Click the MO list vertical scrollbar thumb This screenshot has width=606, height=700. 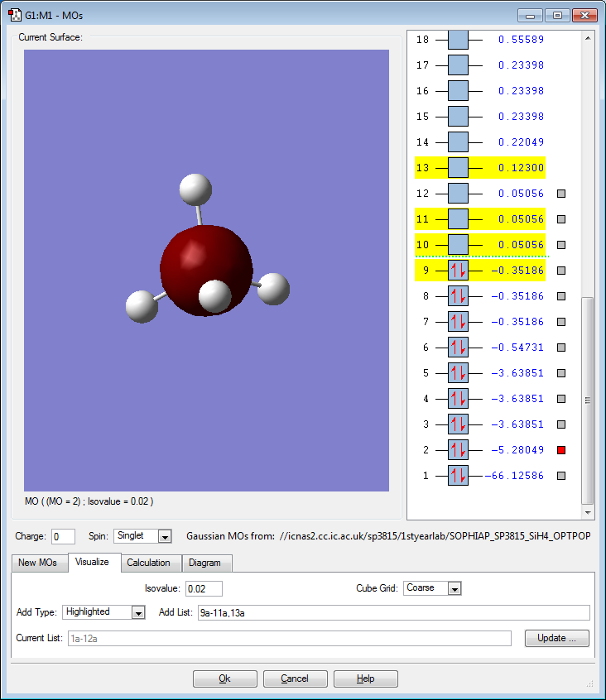[x=588, y=400]
